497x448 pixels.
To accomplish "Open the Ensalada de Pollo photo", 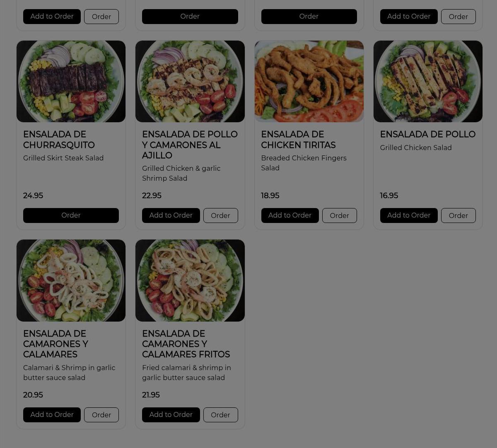I will pyautogui.click(x=428, y=81).
